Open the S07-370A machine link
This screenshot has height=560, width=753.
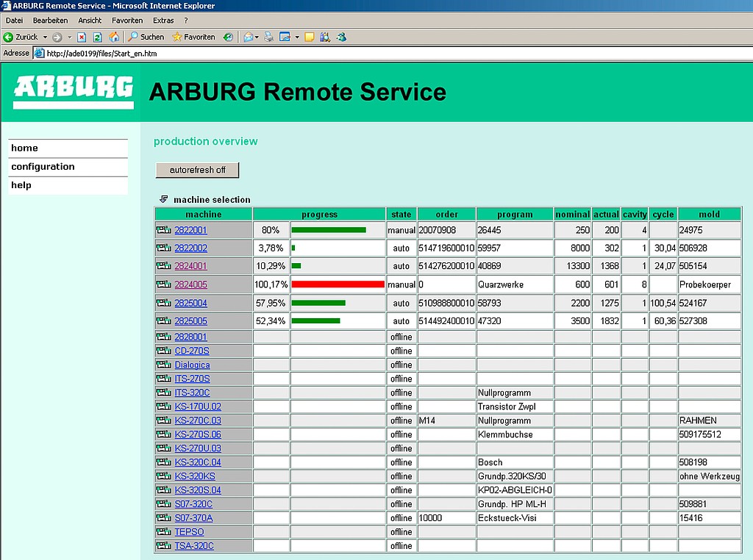(x=193, y=518)
